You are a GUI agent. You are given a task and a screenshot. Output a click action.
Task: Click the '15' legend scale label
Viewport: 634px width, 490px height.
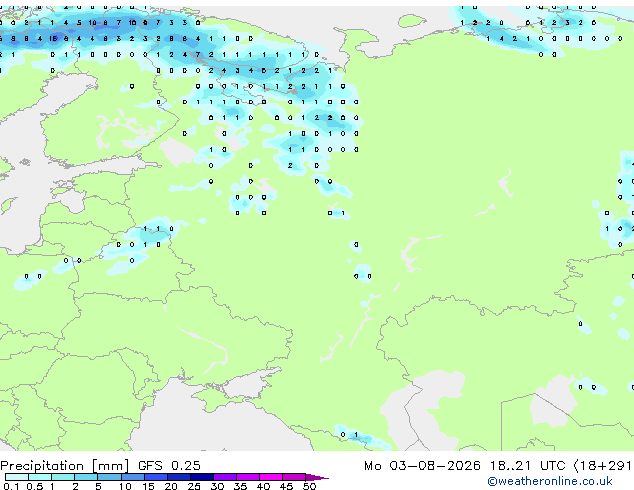click(x=148, y=486)
